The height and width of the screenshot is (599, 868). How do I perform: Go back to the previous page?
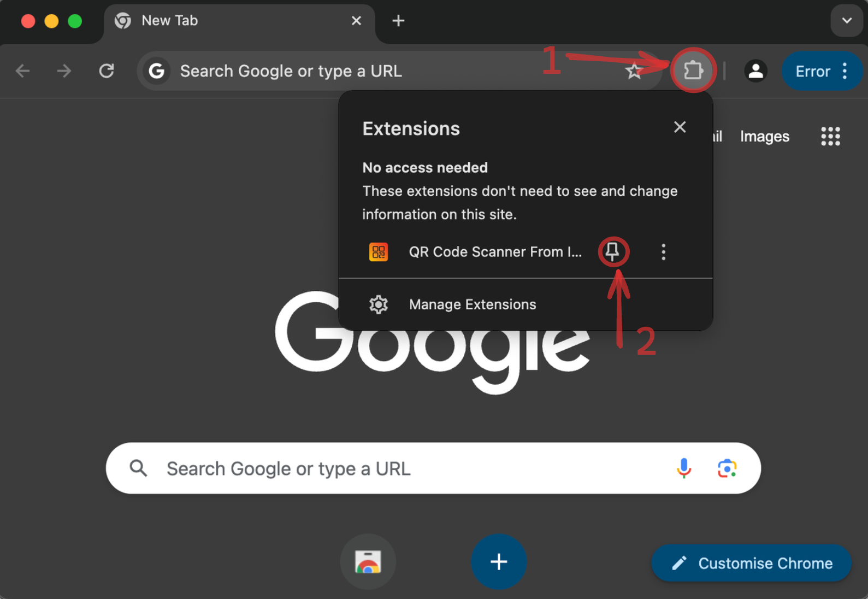23,71
